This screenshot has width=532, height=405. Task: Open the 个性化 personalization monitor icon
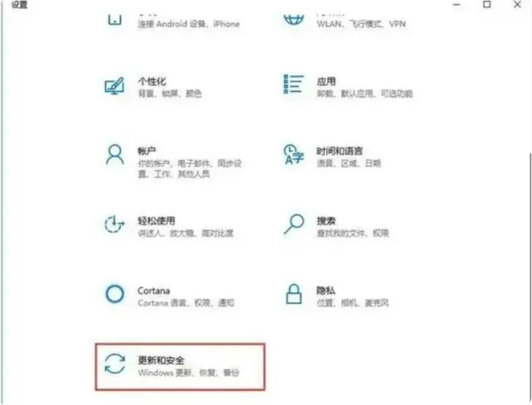[114, 87]
